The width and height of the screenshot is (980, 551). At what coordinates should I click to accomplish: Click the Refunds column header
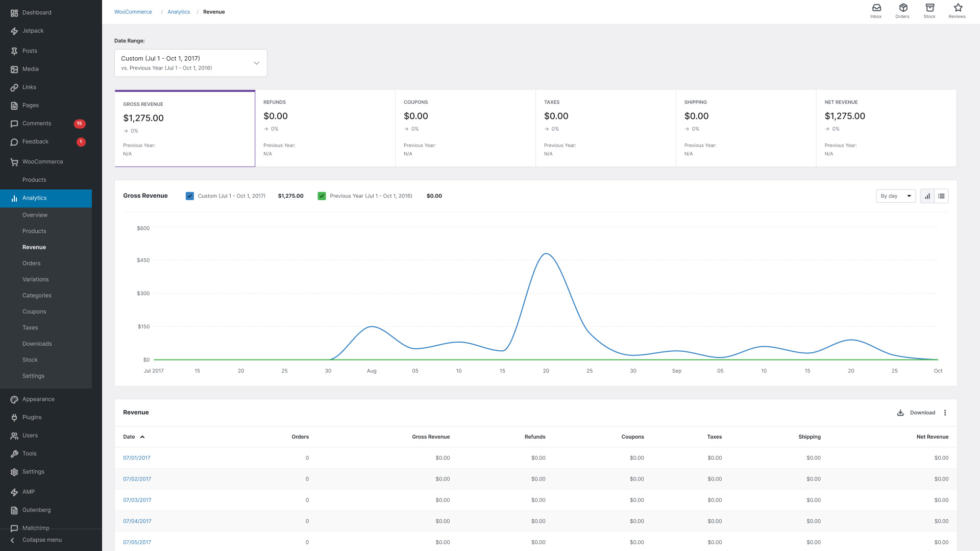pyautogui.click(x=535, y=437)
